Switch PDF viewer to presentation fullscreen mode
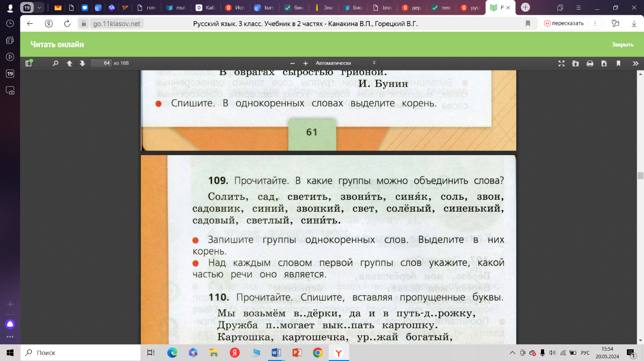Screen dimensions: 644x361 tap(561, 63)
